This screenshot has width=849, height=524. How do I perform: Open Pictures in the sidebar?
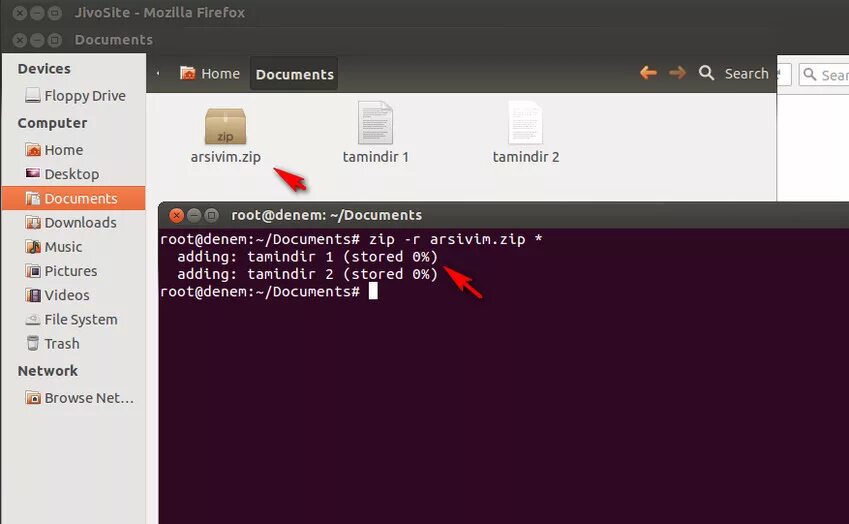(x=61, y=271)
